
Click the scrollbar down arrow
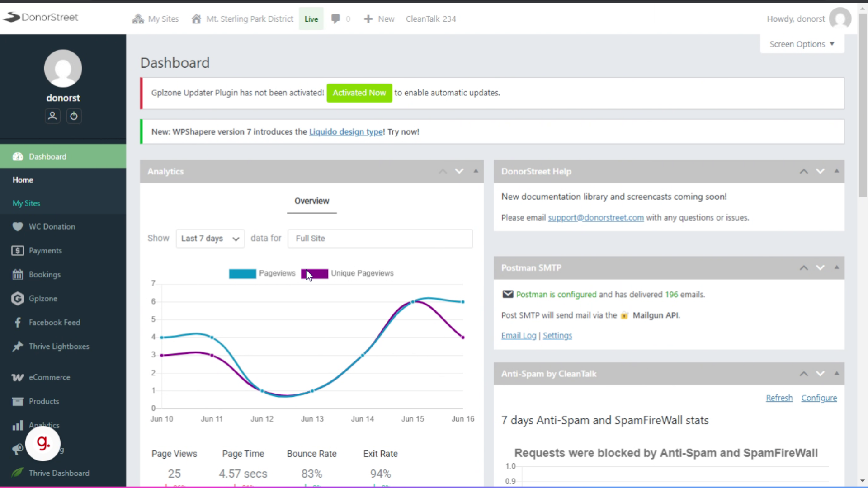(x=863, y=481)
